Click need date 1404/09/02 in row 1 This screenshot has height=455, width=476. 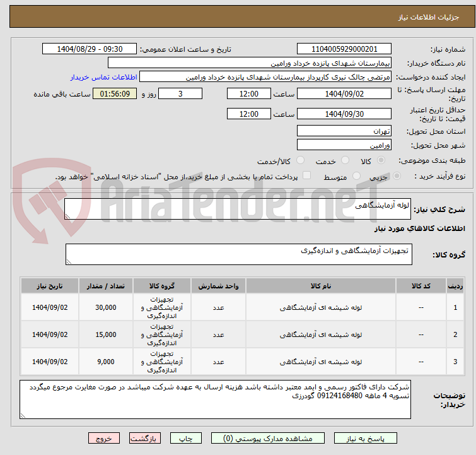50,307
